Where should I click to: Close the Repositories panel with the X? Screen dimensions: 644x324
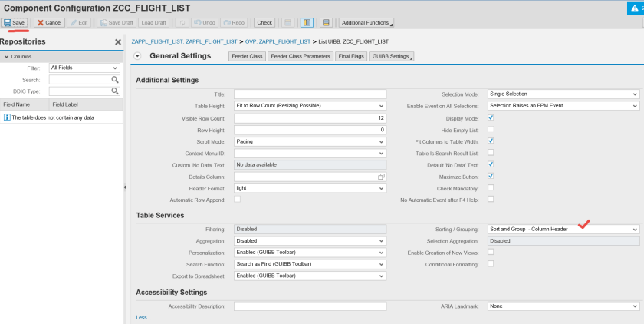click(x=118, y=42)
